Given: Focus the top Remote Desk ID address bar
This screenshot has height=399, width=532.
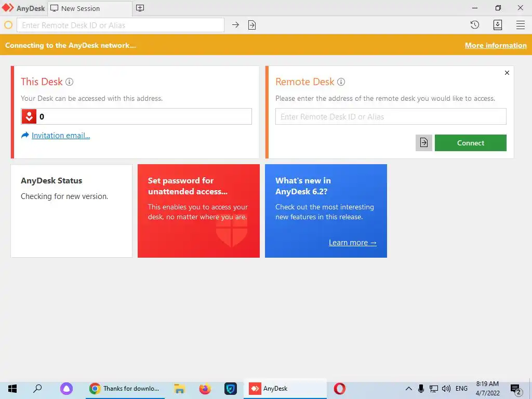Looking at the screenshot, I should pyautogui.click(x=121, y=25).
